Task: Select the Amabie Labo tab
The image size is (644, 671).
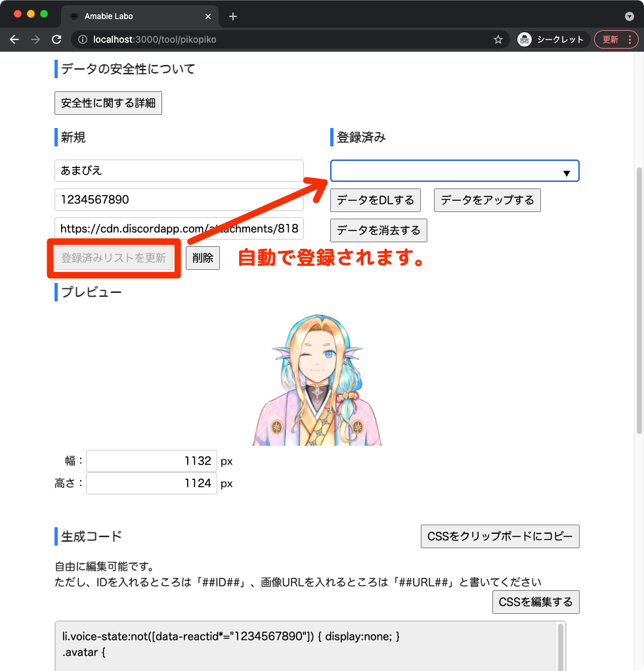Action: [x=139, y=16]
